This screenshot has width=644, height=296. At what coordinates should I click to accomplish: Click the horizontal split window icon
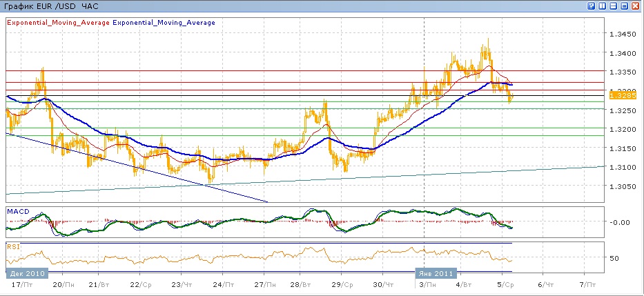coord(614,6)
